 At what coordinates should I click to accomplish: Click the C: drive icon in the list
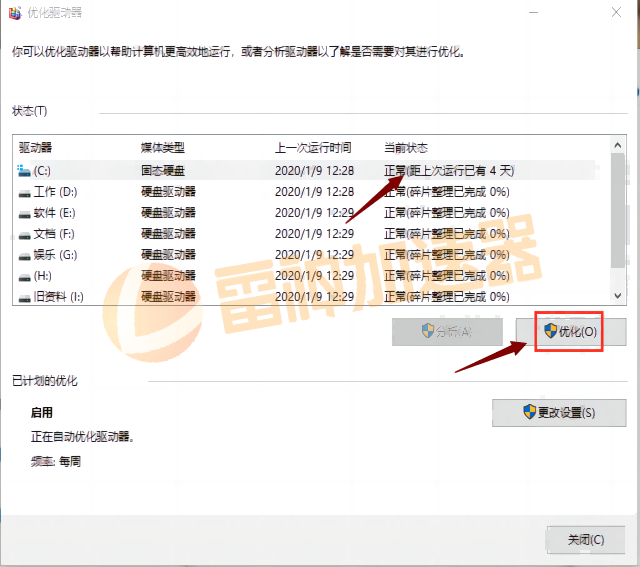pyautogui.click(x=25, y=171)
